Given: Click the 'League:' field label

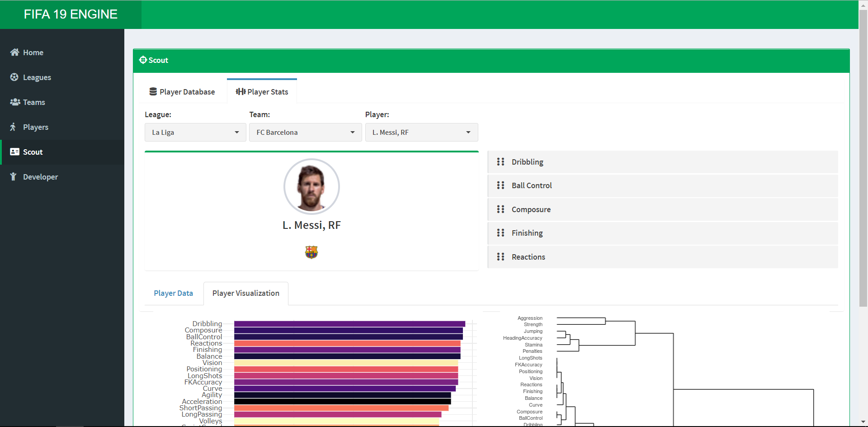Looking at the screenshot, I should point(158,114).
